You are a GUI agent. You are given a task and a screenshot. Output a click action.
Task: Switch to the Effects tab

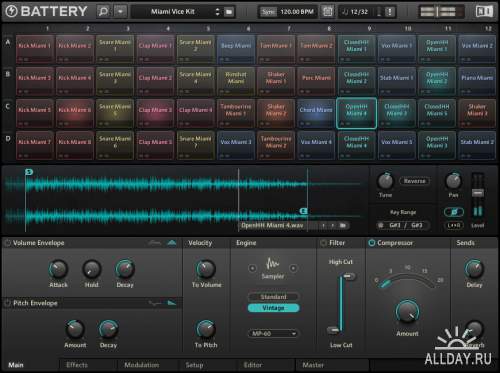point(77,365)
